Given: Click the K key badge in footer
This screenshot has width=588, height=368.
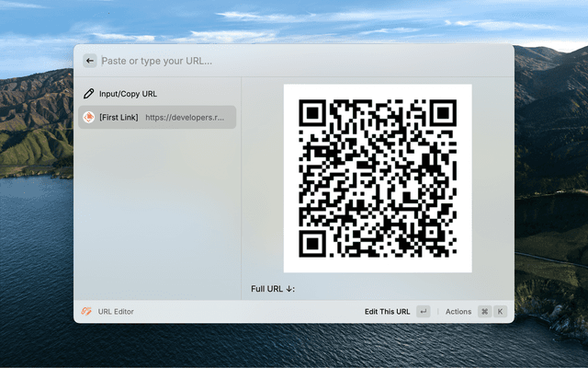Looking at the screenshot, I should click(501, 312).
